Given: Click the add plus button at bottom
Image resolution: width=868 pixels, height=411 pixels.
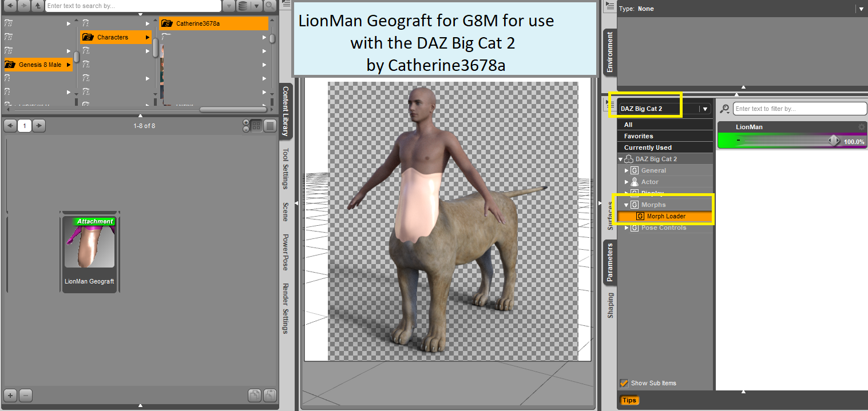Looking at the screenshot, I should point(10,395).
